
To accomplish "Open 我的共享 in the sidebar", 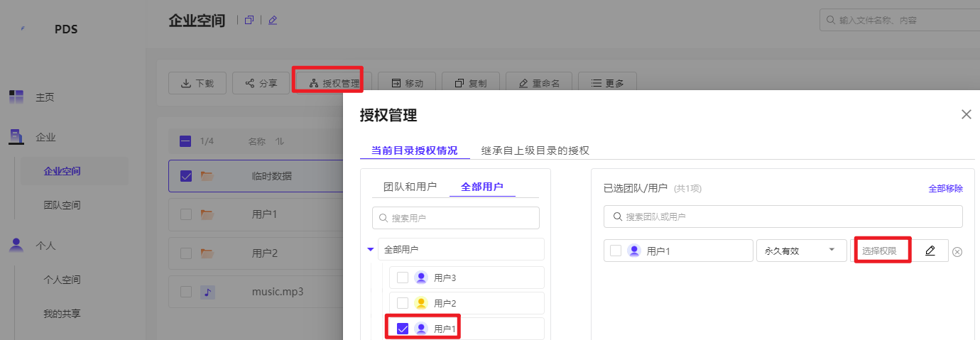I will tap(62, 313).
